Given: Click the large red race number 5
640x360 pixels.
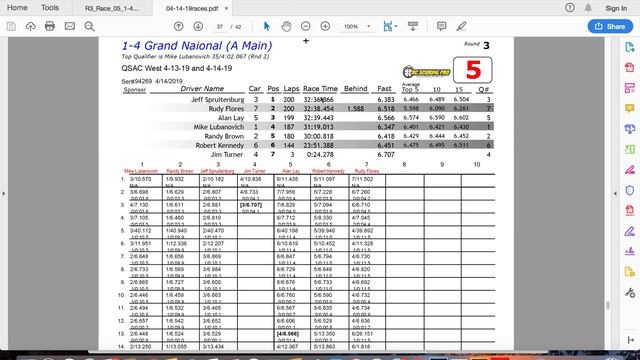Looking at the screenshot, I should pos(473,70).
